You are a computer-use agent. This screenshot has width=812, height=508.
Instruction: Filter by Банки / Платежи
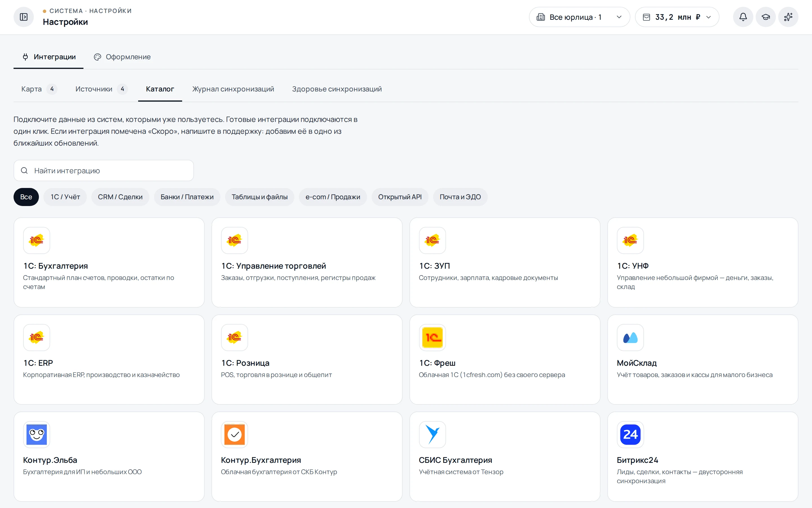pos(187,197)
